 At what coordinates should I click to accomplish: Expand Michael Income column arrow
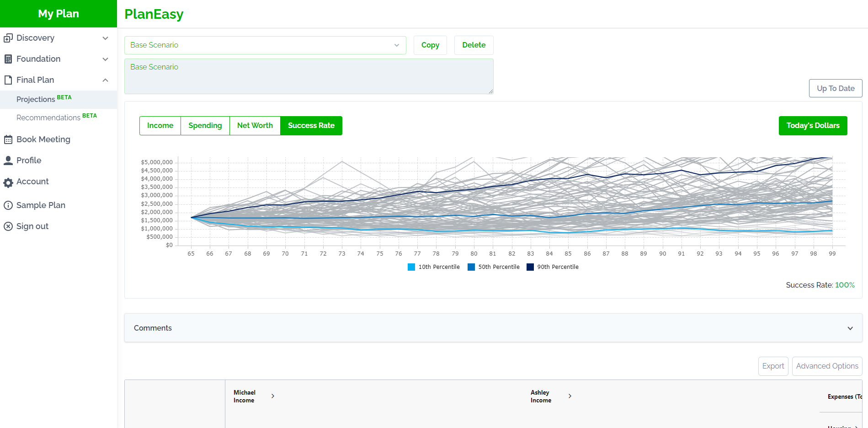tap(273, 396)
